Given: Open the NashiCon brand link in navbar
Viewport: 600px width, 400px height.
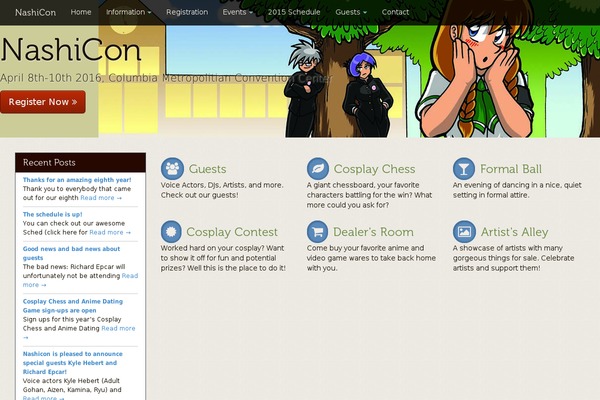Looking at the screenshot, I should click(35, 12).
